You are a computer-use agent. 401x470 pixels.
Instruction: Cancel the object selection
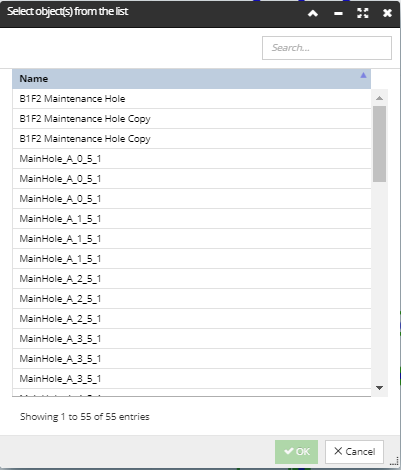[354, 452]
